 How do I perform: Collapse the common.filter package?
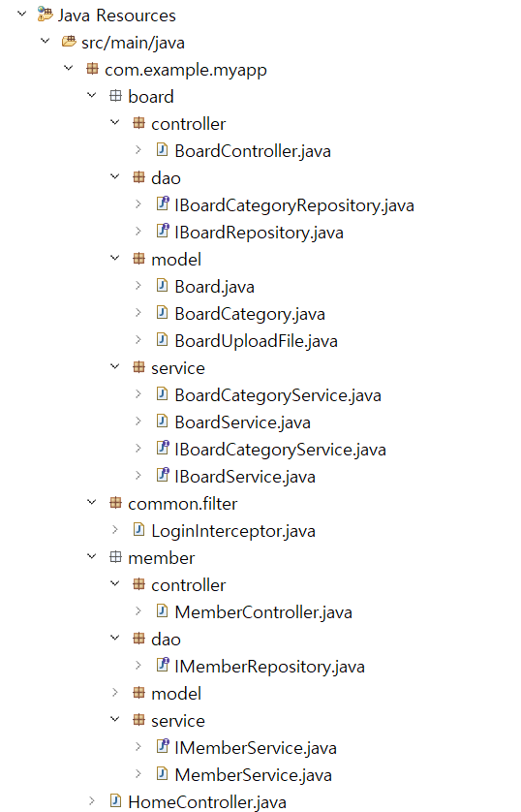pyautogui.click(x=92, y=502)
